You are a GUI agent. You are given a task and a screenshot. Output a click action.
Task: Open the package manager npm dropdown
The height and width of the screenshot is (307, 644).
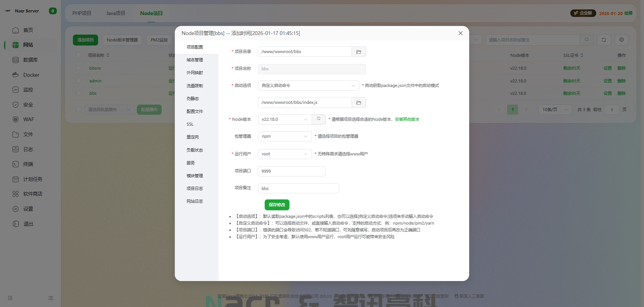tap(285, 137)
